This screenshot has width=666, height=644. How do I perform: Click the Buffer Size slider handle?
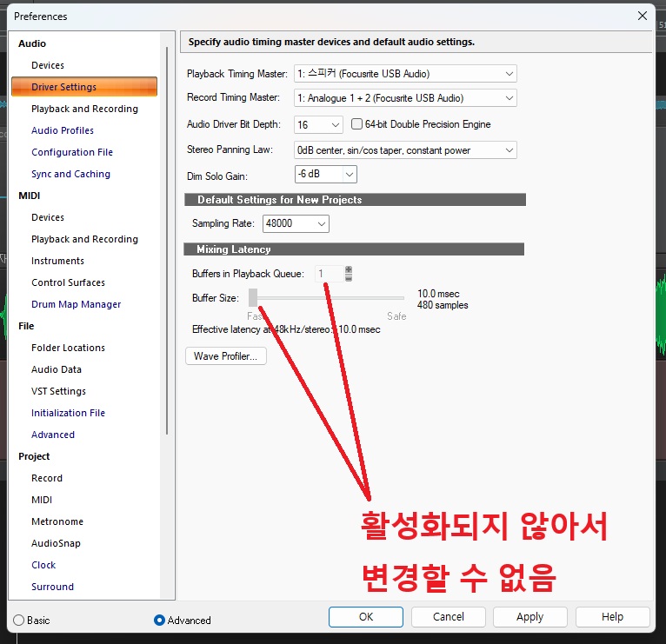pos(253,297)
